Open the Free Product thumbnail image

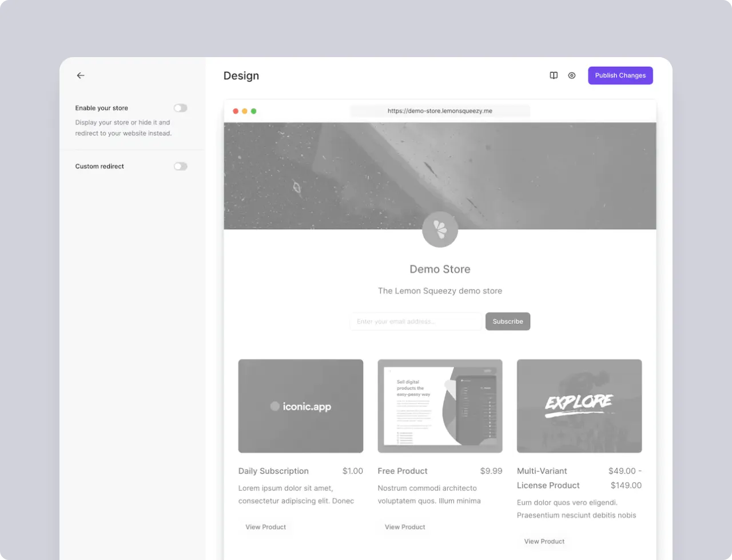[440, 406]
